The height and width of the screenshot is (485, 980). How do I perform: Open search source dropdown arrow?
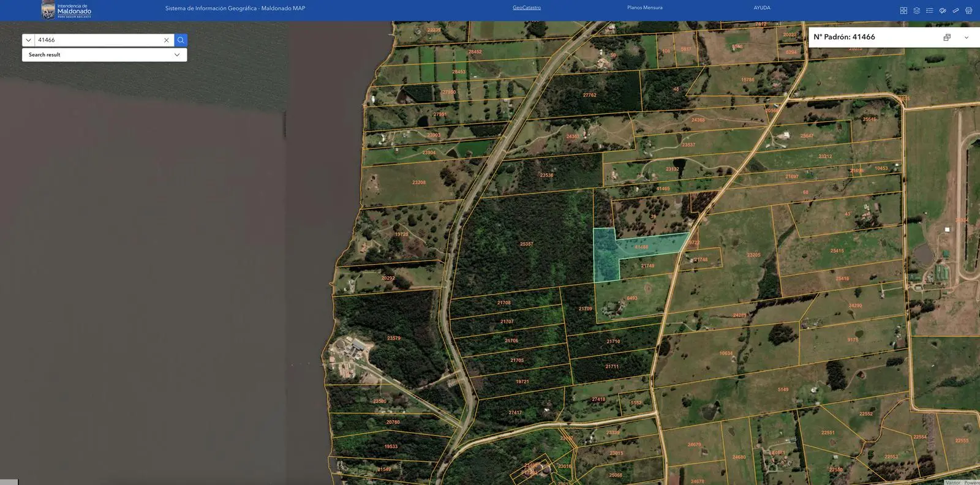pos(28,40)
